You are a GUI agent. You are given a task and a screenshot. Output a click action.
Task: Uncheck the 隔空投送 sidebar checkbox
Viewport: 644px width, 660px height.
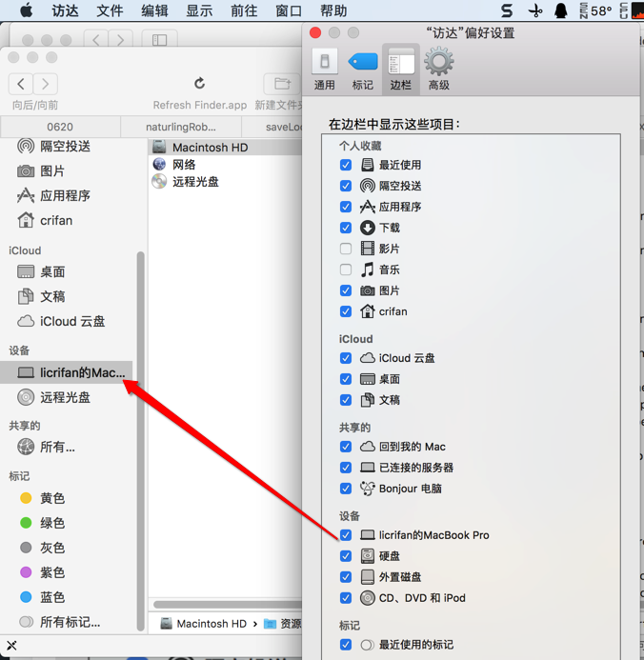(x=346, y=186)
